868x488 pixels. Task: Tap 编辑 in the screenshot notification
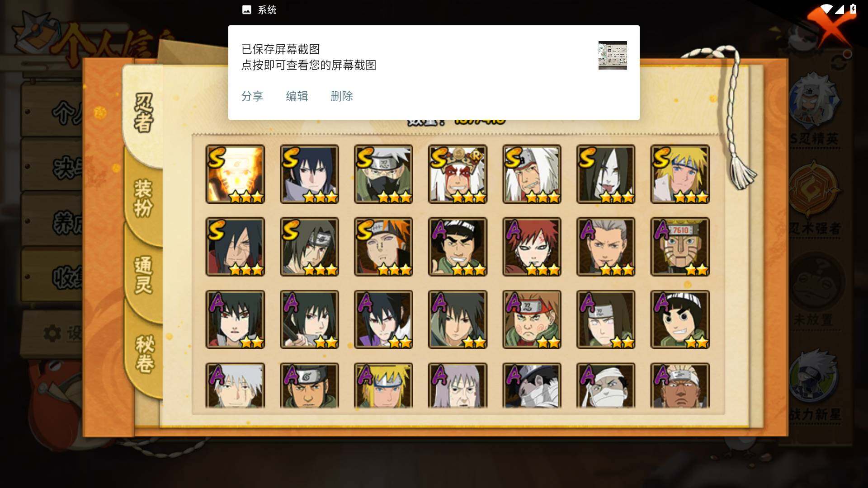click(297, 96)
